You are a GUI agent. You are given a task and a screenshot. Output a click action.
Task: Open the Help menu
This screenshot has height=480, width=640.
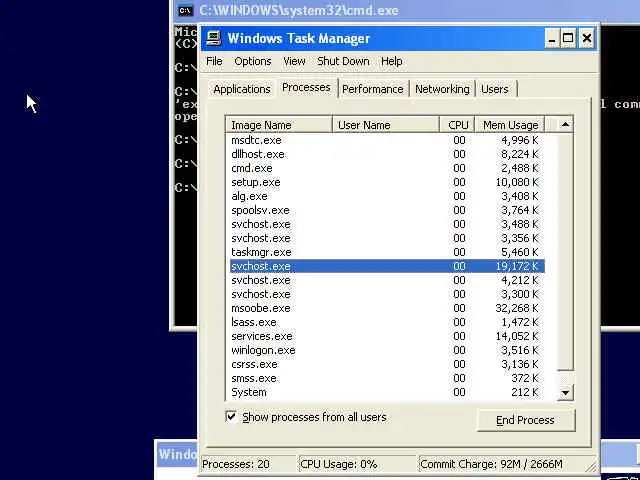391,61
